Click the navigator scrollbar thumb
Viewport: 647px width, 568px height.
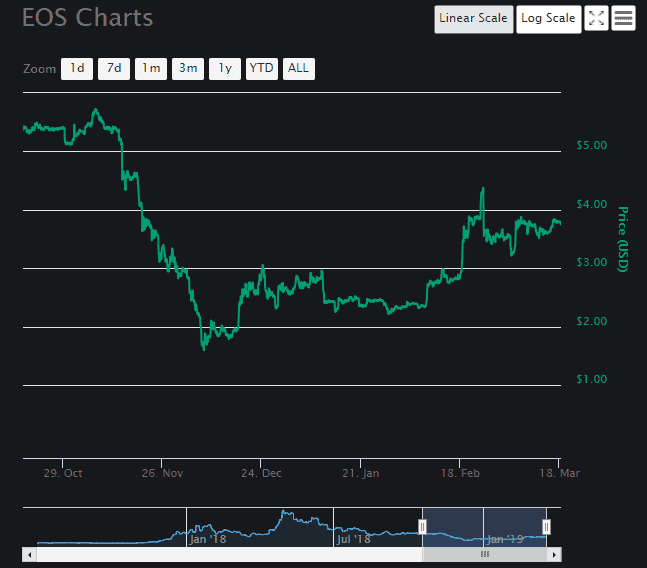click(485, 555)
